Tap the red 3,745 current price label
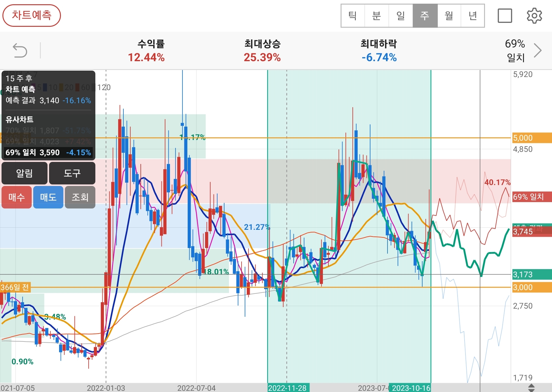This screenshot has width=552, height=392. click(532, 232)
